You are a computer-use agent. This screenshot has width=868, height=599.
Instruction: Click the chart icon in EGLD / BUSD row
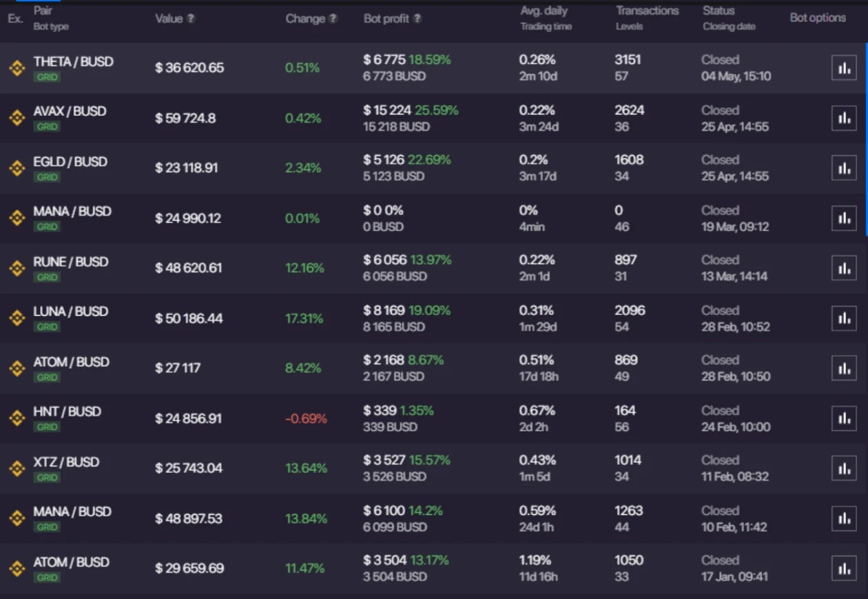844,168
